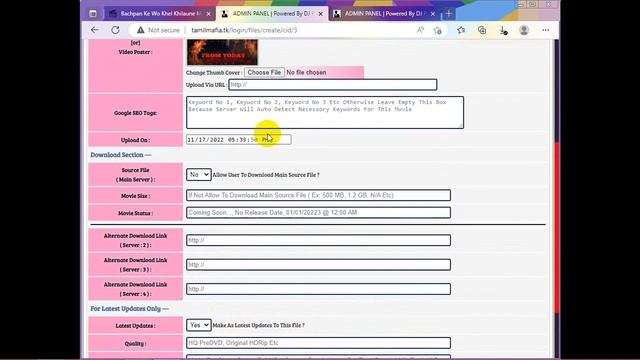Viewport: 640px width, 360px height.
Task: Click the 'Video Poster' label
Action: coord(136,52)
